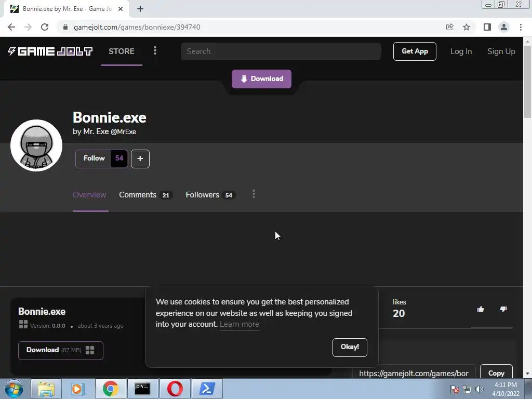Image resolution: width=532 pixels, height=399 pixels.
Task: Close the Bonnie.exe browser tab
Action: 121,9
